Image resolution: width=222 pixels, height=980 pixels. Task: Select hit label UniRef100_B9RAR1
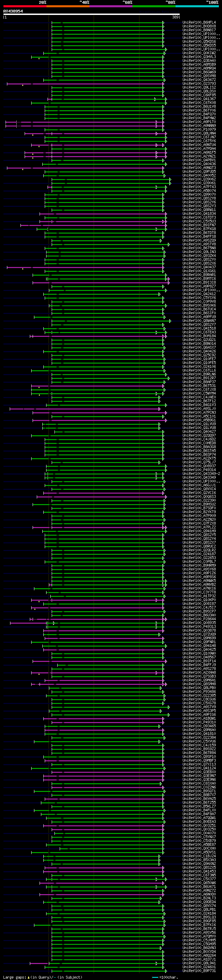click(199, 275)
